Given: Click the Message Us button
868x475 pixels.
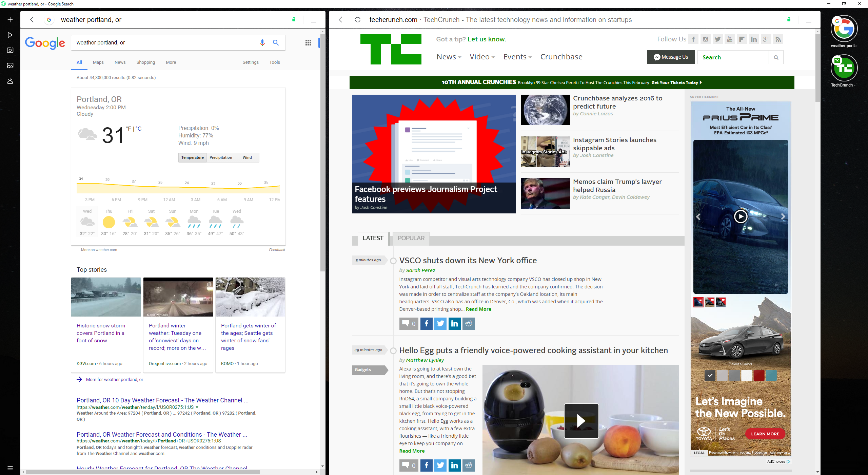Looking at the screenshot, I should coord(671,57).
